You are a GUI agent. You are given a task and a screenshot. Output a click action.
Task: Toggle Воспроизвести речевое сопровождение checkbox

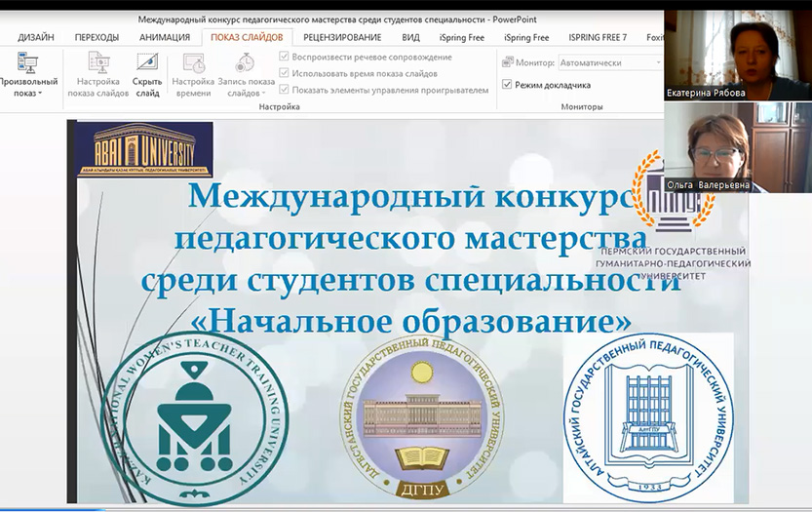(x=284, y=58)
